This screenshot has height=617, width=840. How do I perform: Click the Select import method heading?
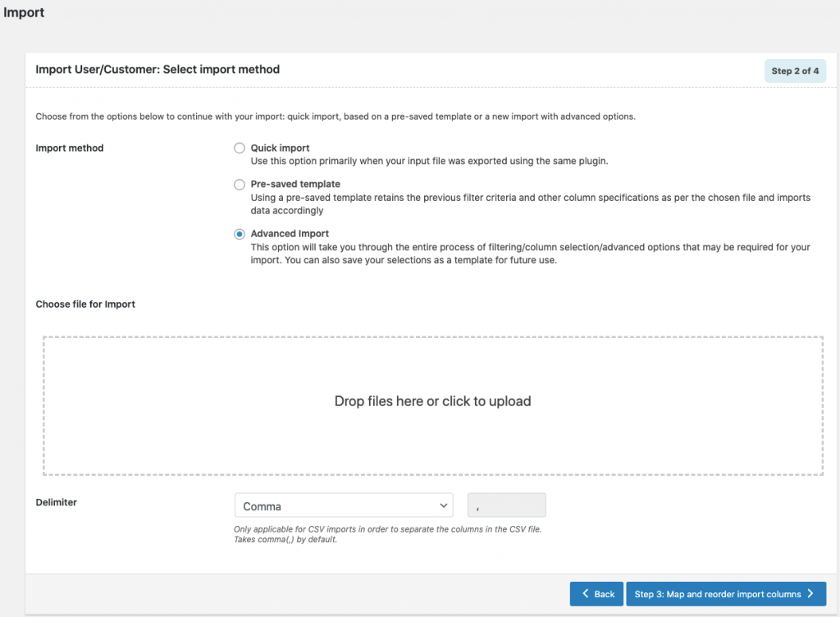pos(157,70)
